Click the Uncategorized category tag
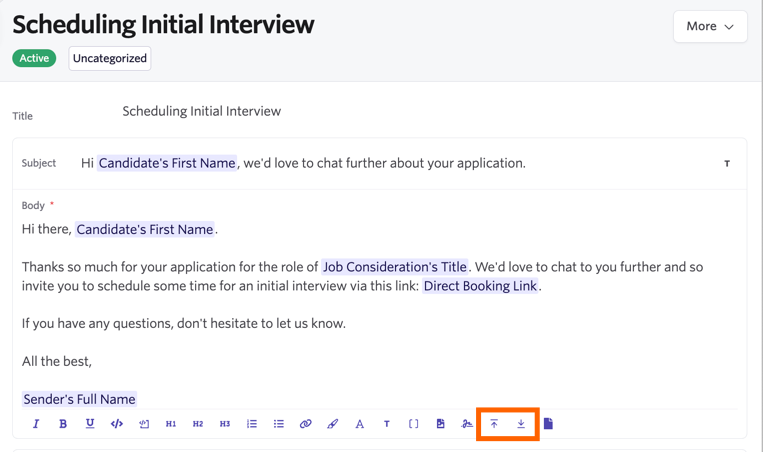The image size is (763, 452). tap(109, 58)
